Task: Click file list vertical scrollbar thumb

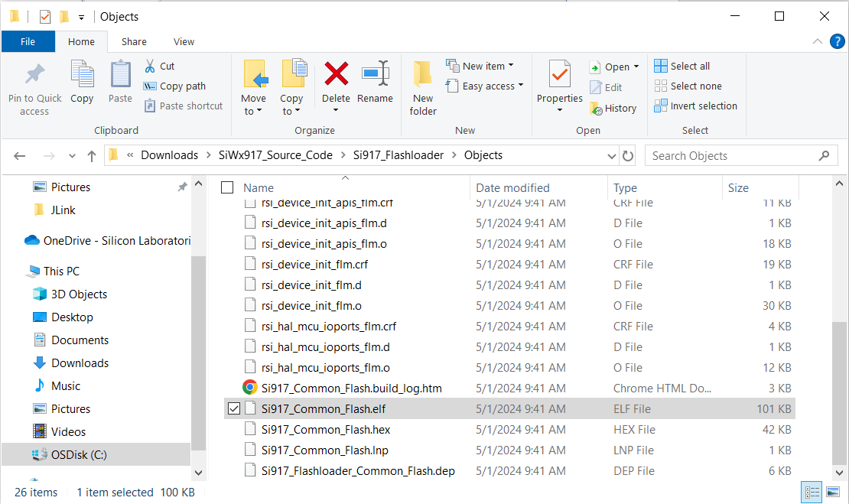Action: point(839,394)
